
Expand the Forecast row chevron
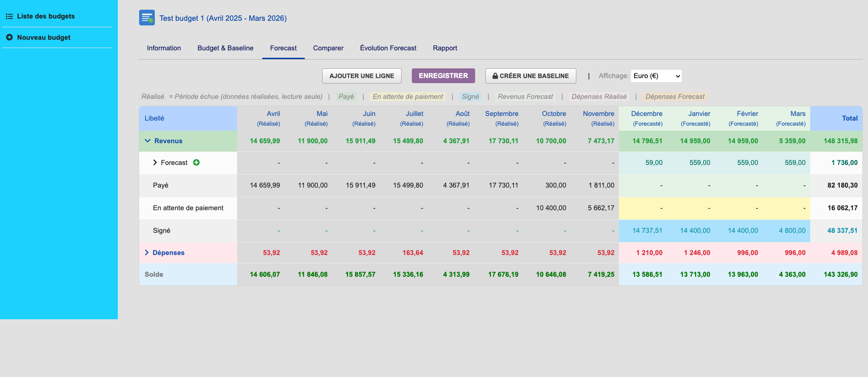[155, 163]
